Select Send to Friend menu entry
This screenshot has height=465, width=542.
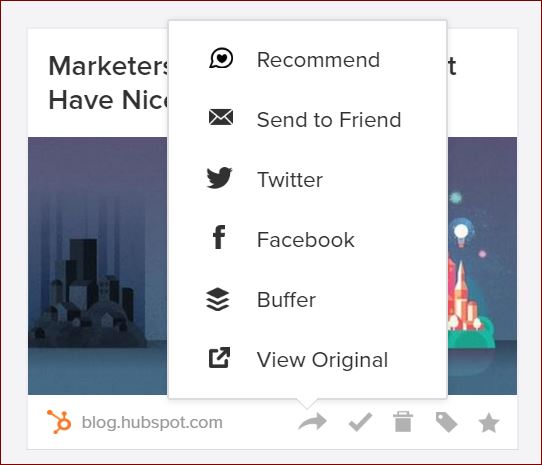tap(308, 119)
